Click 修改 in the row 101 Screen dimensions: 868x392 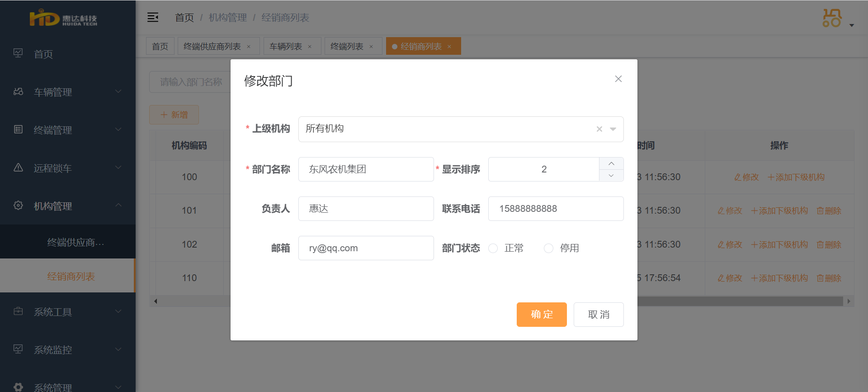point(730,210)
